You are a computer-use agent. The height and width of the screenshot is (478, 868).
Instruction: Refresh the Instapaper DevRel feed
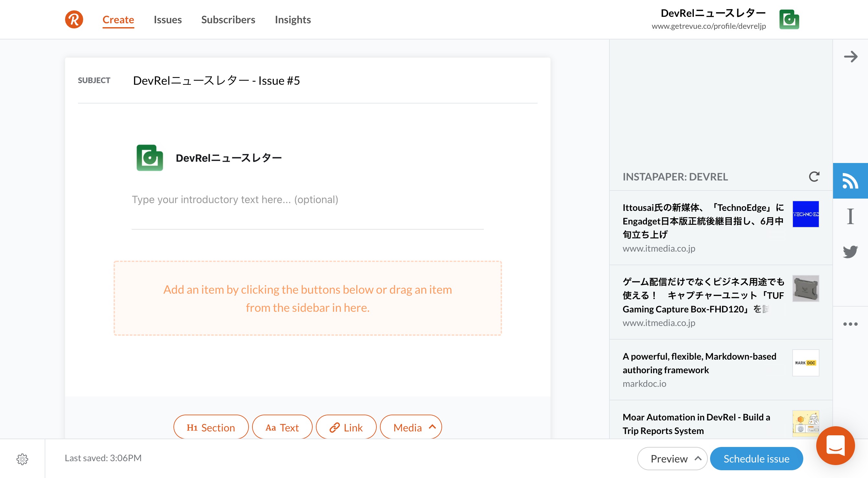[x=814, y=177]
